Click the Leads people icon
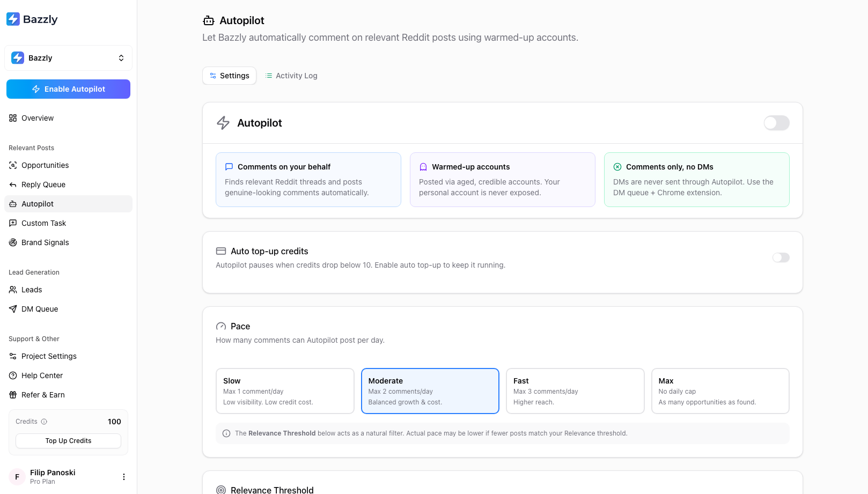 [x=13, y=290]
